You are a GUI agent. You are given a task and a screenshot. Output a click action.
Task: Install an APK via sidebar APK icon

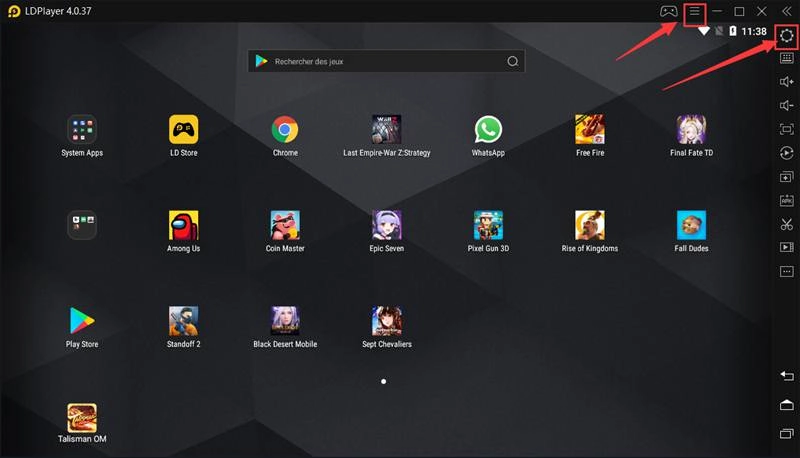click(787, 200)
